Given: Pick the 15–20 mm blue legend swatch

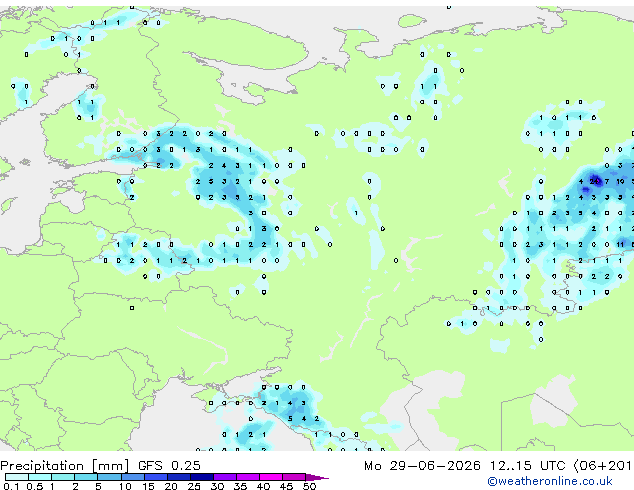Looking at the screenshot, I should pos(156,477).
